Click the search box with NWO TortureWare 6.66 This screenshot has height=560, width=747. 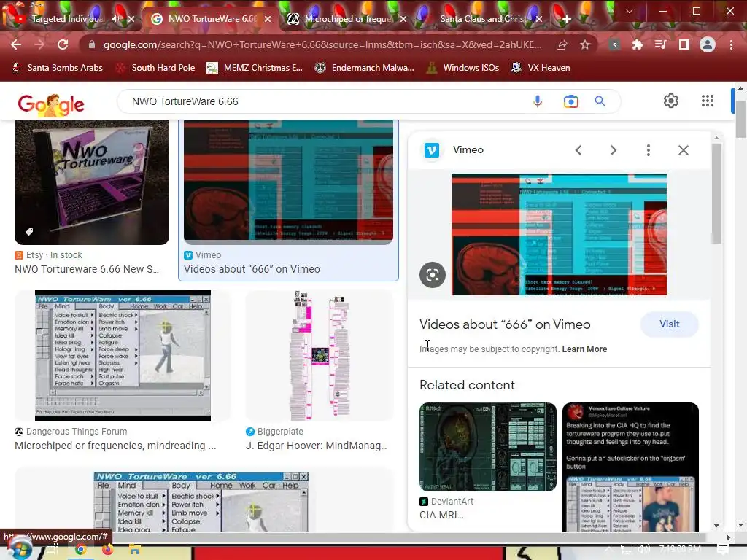[324, 101]
